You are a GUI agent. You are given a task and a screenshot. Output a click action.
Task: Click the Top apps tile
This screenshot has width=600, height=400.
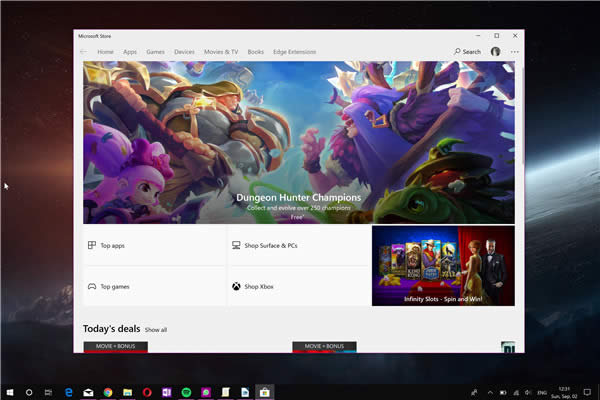154,245
